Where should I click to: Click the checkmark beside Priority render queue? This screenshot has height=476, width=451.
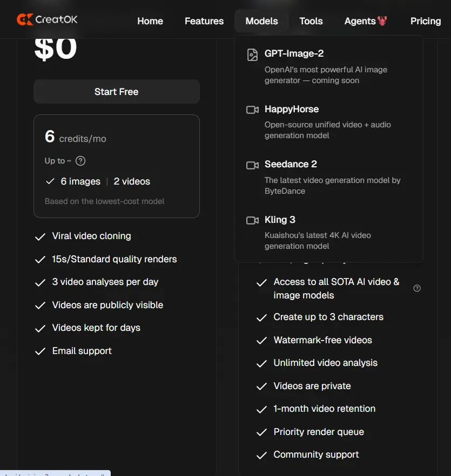[261, 432]
